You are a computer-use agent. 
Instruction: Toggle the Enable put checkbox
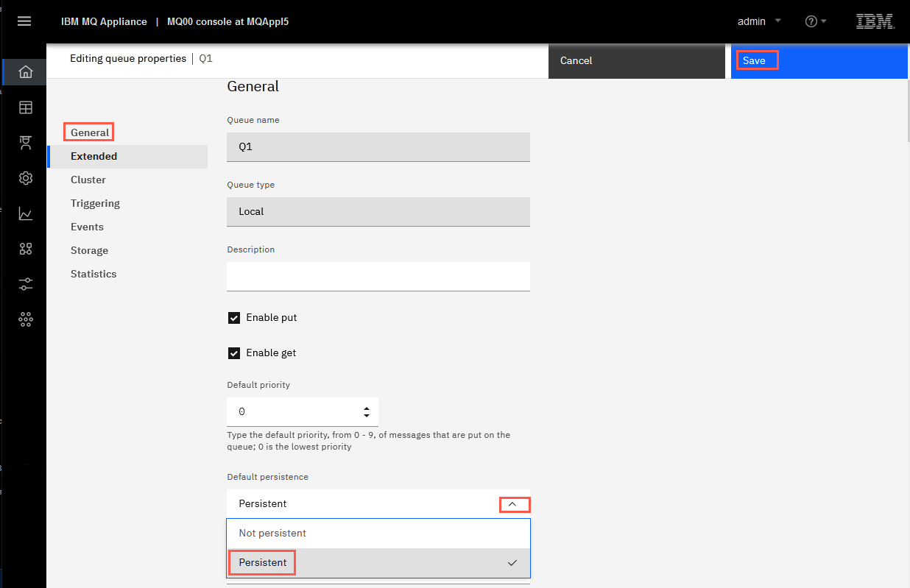tap(234, 318)
